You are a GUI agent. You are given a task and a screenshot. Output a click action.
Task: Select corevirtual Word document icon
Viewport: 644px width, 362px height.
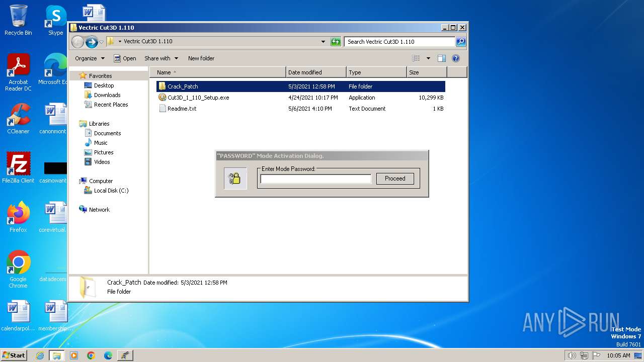(53, 217)
